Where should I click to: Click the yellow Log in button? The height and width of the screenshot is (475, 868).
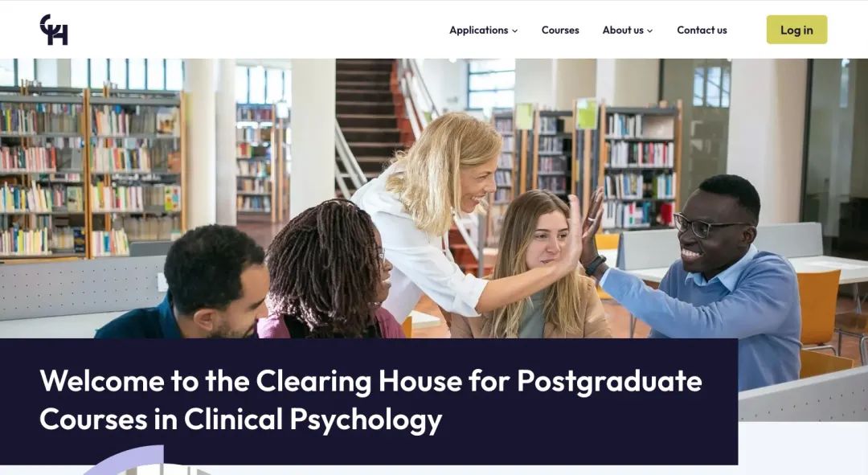pyautogui.click(x=796, y=30)
